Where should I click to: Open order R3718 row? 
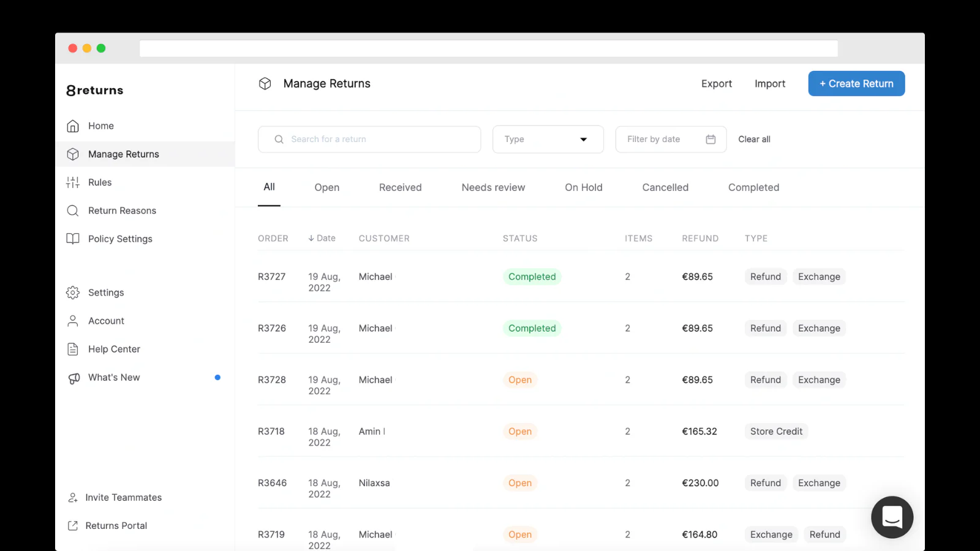(581, 431)
